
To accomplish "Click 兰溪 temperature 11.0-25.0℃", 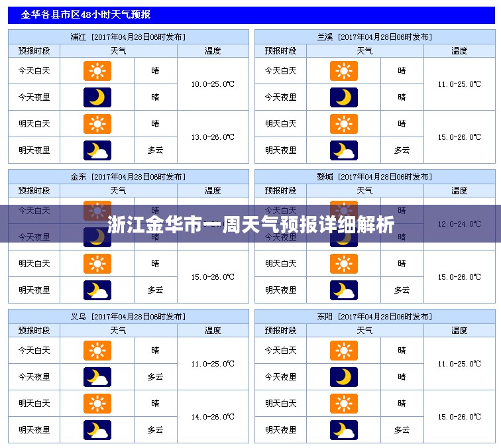I will tap(459, 84).
